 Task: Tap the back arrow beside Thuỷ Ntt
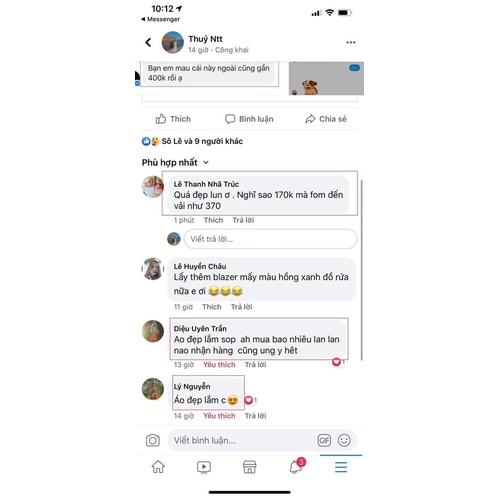(x=148, y=42)
